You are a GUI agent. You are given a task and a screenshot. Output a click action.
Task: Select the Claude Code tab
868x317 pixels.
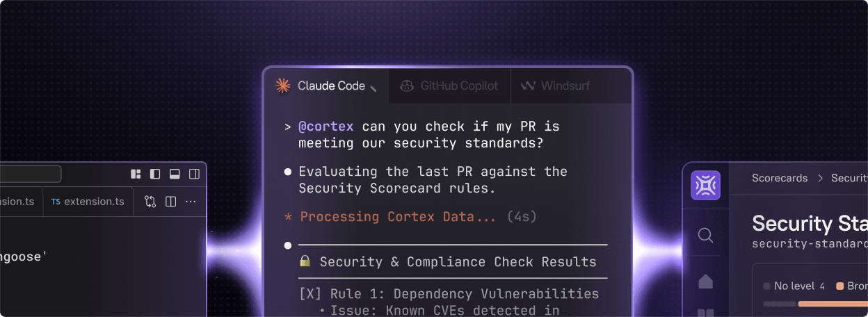pyautogui.click(x=325, y=86)
